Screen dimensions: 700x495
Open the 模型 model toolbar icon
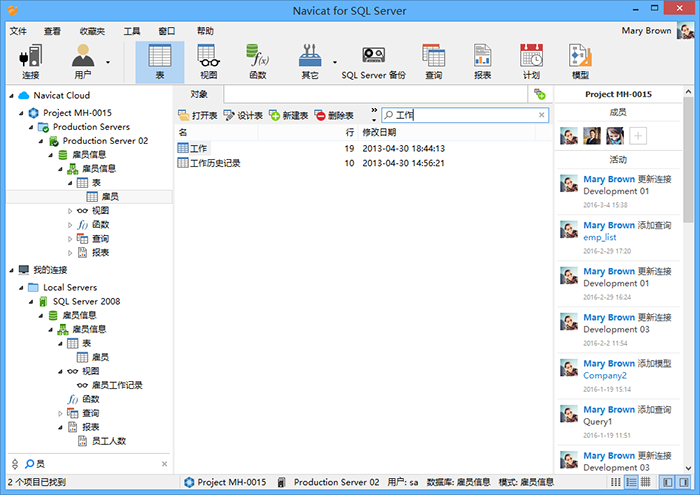tap(580, 62)
